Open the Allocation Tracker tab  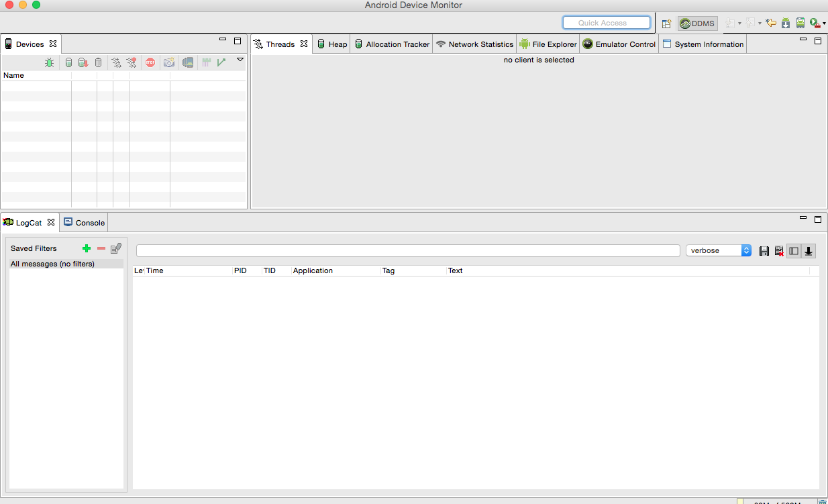[x=392, y=44]
